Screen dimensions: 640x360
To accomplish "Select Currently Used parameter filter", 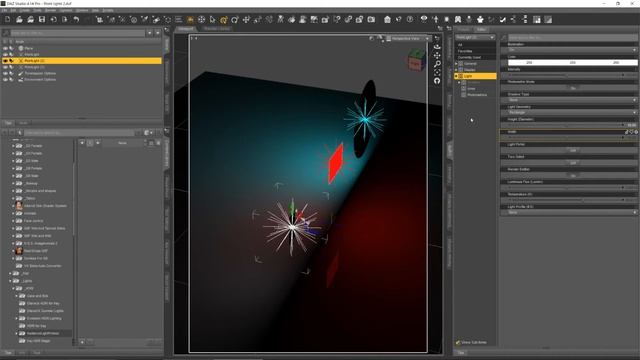I will 469,58.
